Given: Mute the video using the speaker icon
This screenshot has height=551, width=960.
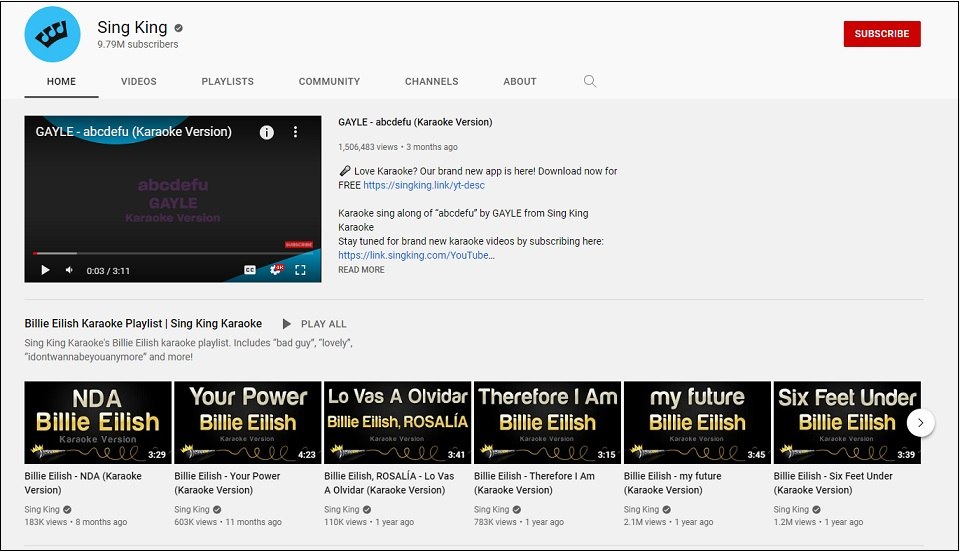Looking at the screenshot, I should 69,270.
